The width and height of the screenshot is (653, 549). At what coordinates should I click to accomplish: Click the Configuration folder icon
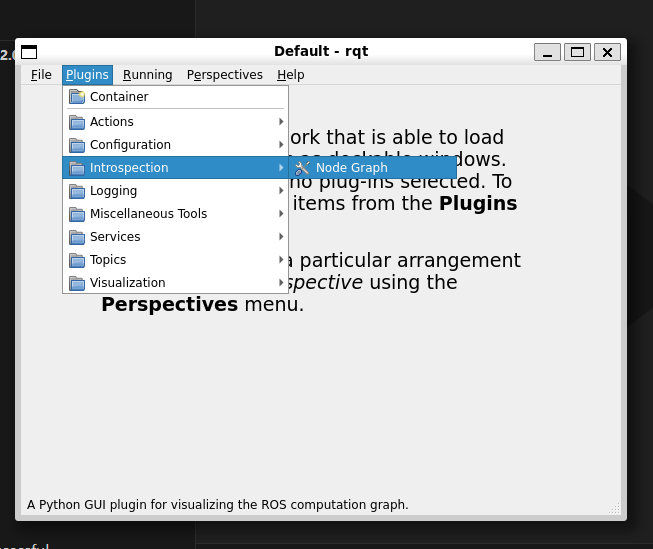click(77, 145)
